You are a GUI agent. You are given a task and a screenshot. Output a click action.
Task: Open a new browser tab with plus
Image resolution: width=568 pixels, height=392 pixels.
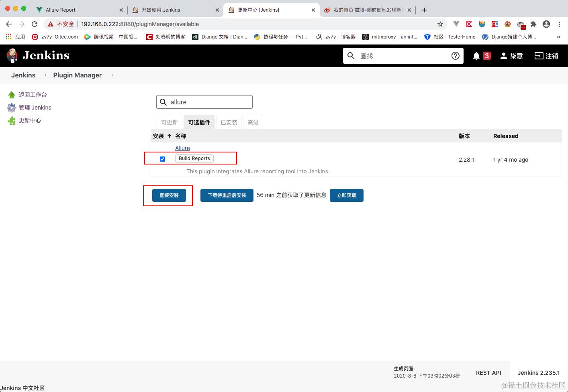coord(425,10)
